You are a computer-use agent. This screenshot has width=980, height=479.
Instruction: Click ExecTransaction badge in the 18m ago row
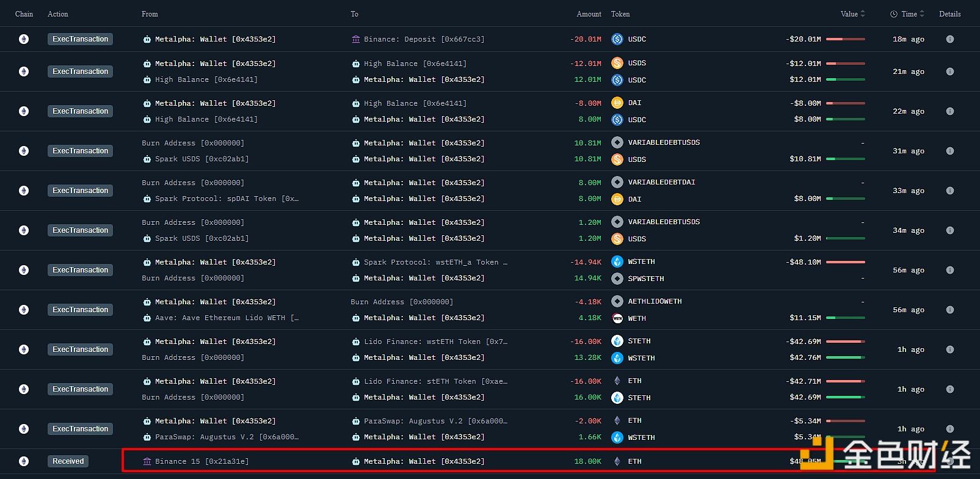point(80,39)
